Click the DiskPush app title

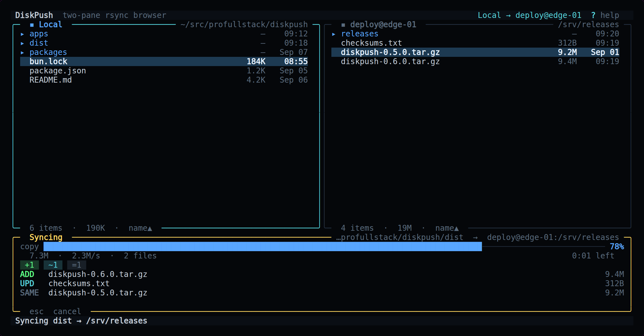pyautogui.click(x=34, y=15)
